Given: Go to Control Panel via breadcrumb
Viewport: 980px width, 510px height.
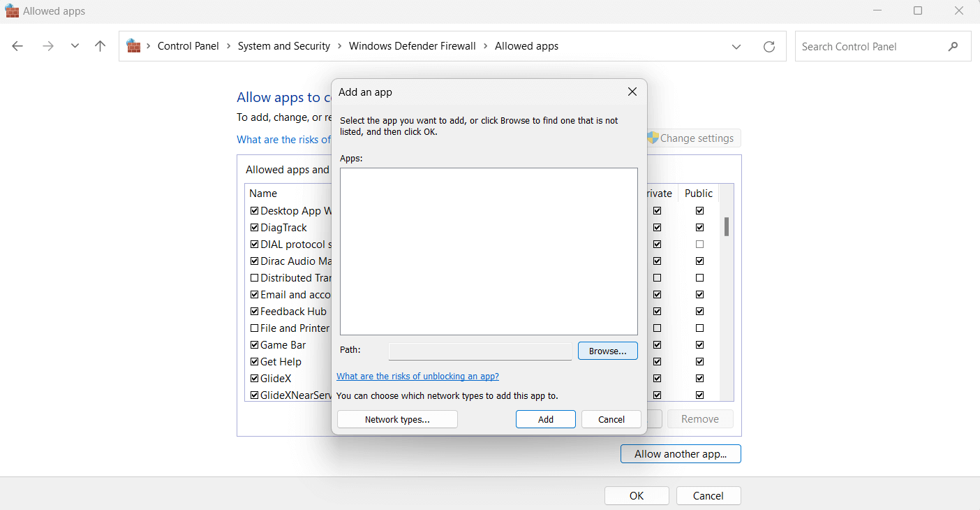Looking at the screenshot, I should tap(188, 45).
